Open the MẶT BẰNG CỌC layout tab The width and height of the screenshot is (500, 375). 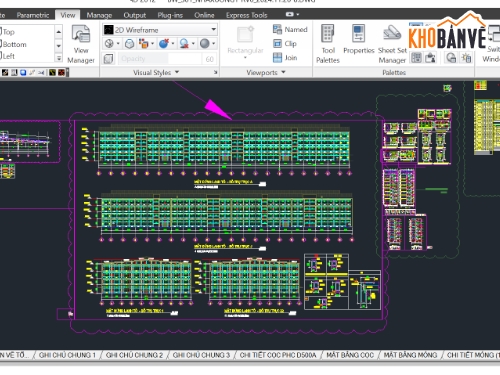tap(350, 355)
